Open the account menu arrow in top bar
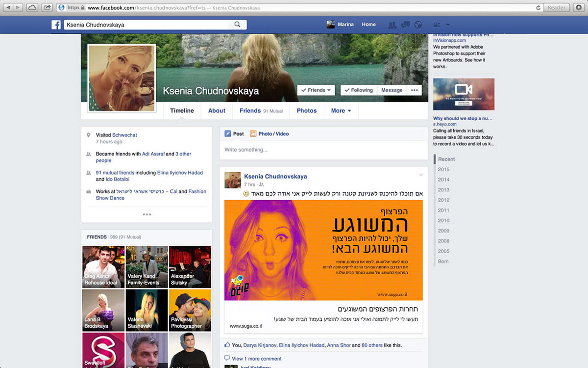This screenshot has height=368, width=588. tap(448, 25)
